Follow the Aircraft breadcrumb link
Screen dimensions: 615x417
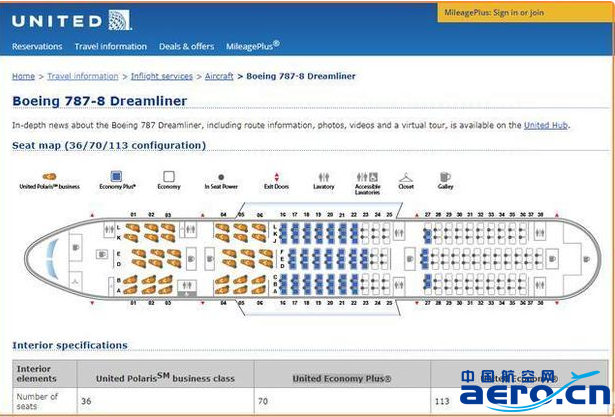219,76
